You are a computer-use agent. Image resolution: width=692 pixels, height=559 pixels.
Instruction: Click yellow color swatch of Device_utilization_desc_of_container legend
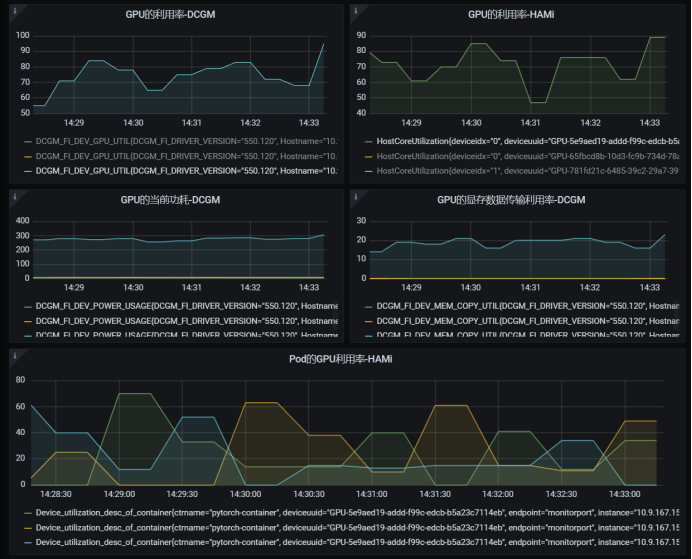27,527
